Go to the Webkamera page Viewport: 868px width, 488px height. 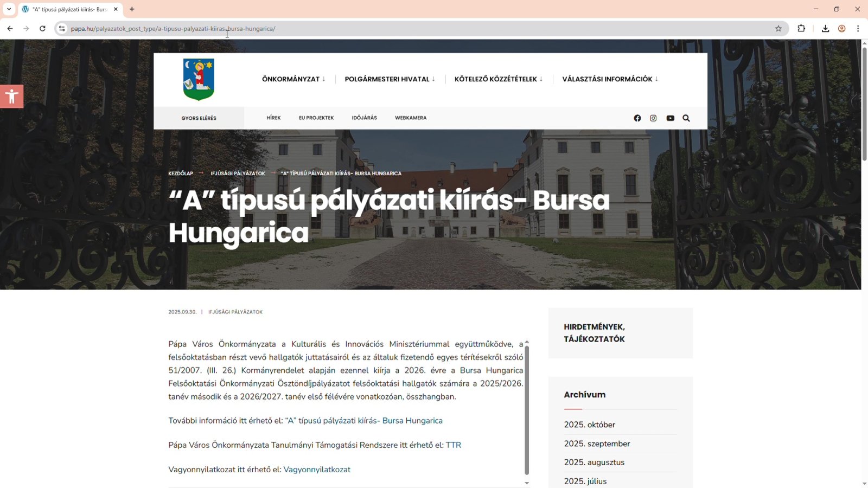(411, 118)
